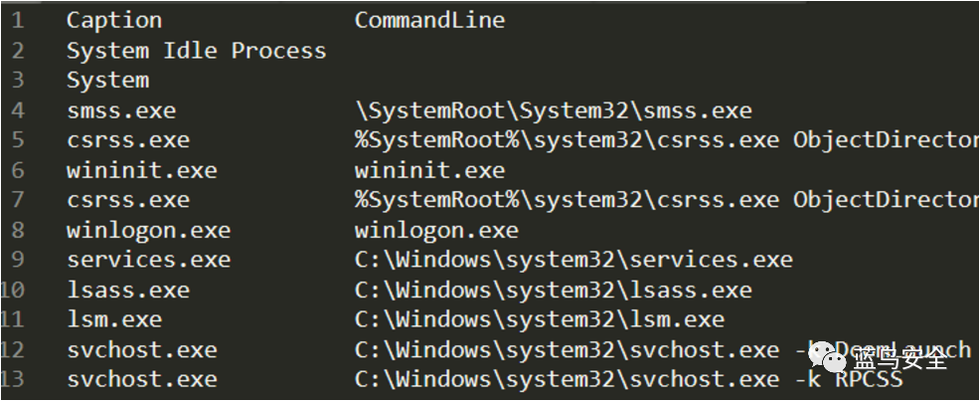Click lsass.exe in the Caption column
The height and width of the screenshot is (402, 980).
coord(127,290)
